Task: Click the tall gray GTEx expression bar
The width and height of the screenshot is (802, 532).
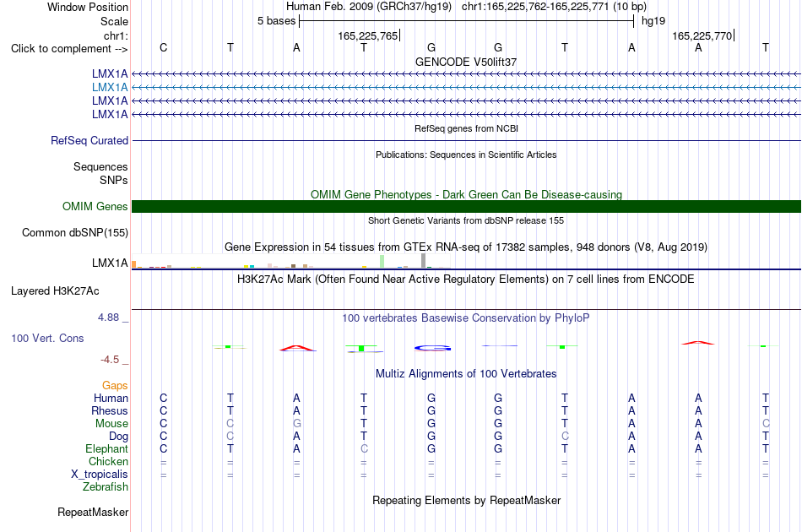Action: pyautogui.click(x=424, y=260)
